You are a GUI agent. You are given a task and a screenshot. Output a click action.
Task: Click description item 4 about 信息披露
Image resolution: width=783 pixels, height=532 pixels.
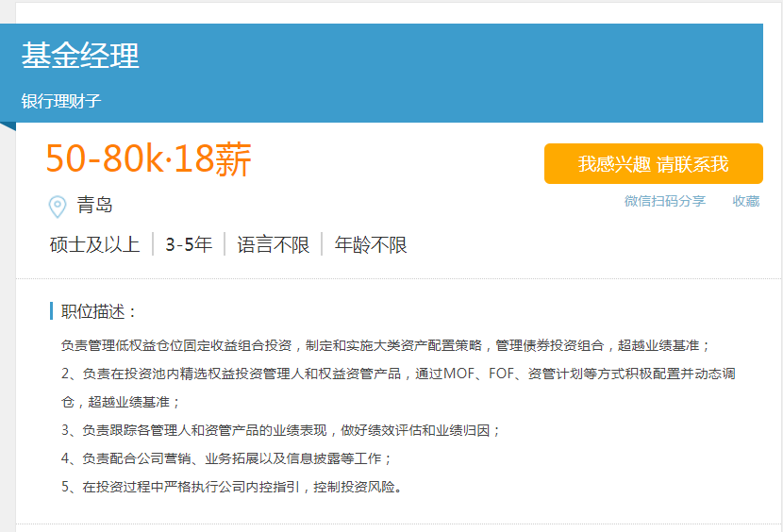tap(226, 458)
